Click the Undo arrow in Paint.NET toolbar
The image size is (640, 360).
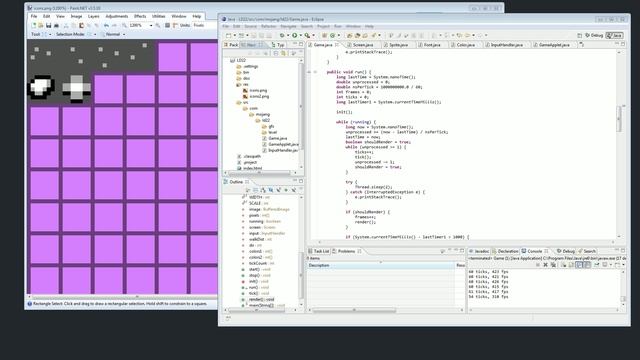pos(106,25)
